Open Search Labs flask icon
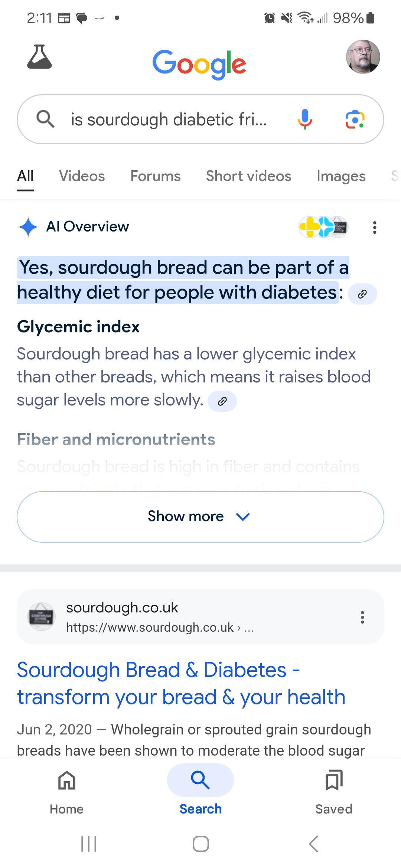The width and height of the screenshot is (401, 868). pos(39,57)
